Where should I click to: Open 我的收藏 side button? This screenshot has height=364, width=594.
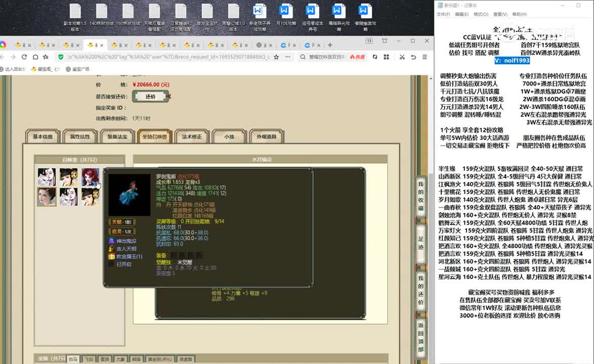pyautogui.click(x=420, y=196)
